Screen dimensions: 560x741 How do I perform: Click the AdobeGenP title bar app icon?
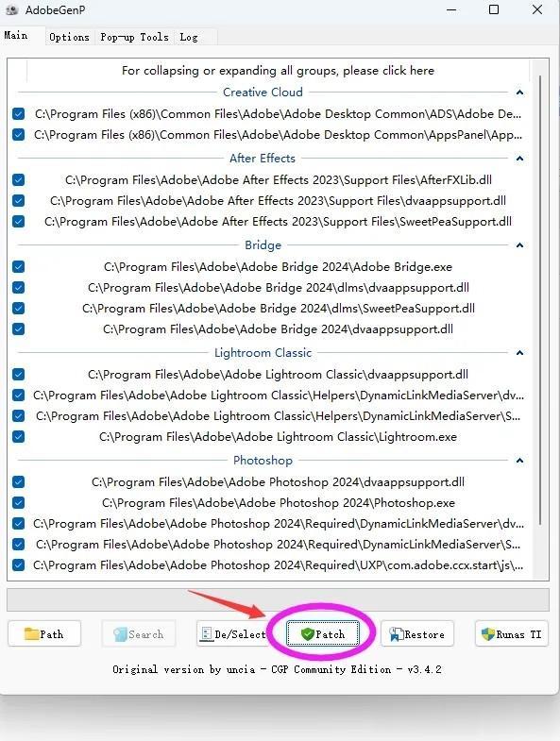point(12,10)
